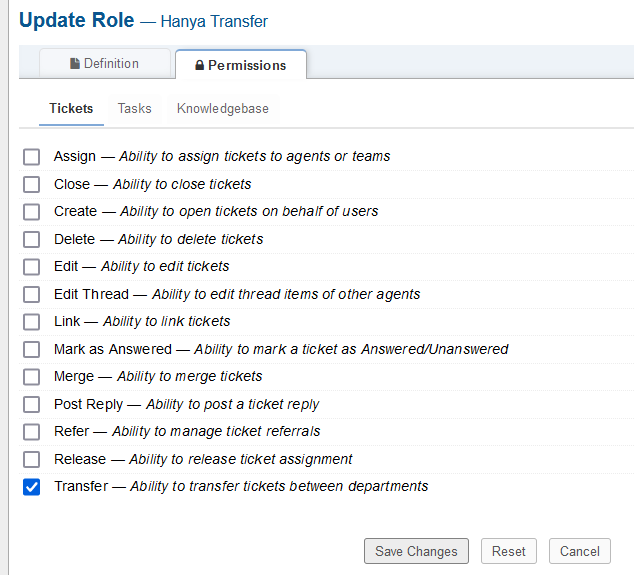Click the document icon on Definition tab
Viewport: 634px width, 575px height.
(75, 64)
